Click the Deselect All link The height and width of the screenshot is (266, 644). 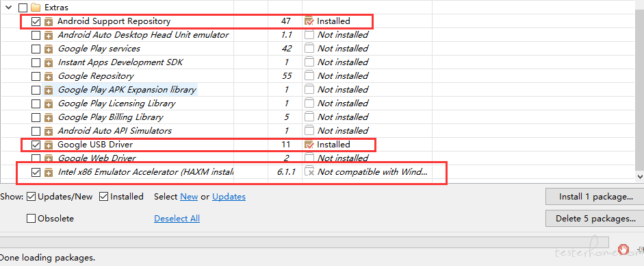177,218
